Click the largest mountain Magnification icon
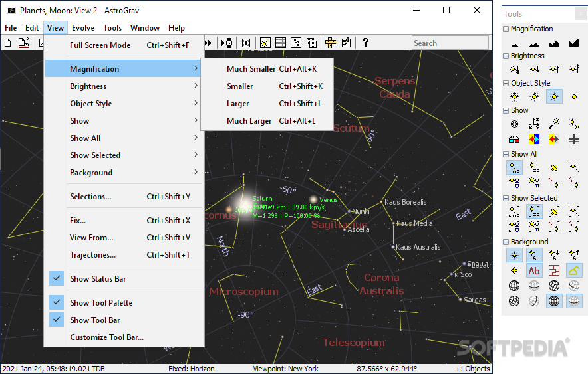 (574, 43)
